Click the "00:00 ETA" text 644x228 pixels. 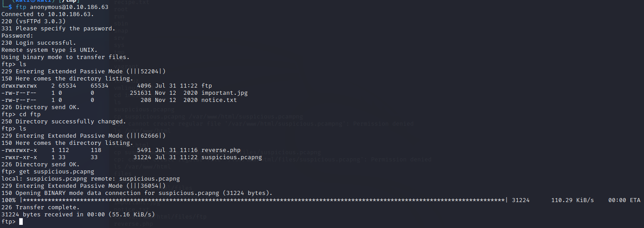[x=624, y=200]
